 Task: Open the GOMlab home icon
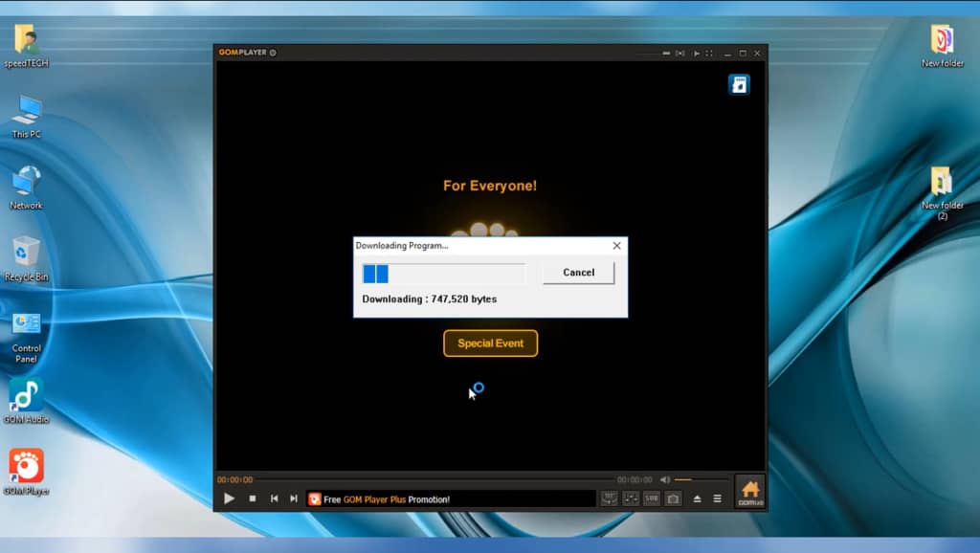point(750,492)
